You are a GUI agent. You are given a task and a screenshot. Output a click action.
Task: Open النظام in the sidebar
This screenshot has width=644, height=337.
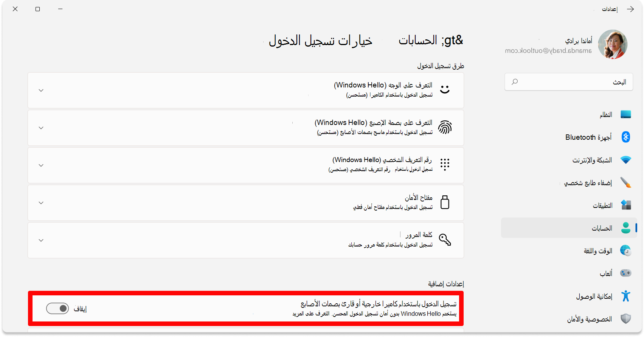pyautogui.click(x=569, y=114)
